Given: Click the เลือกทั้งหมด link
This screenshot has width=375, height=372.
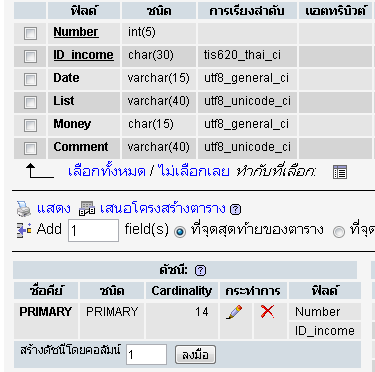Looking at the screenshot, I should tap(107, 171).
